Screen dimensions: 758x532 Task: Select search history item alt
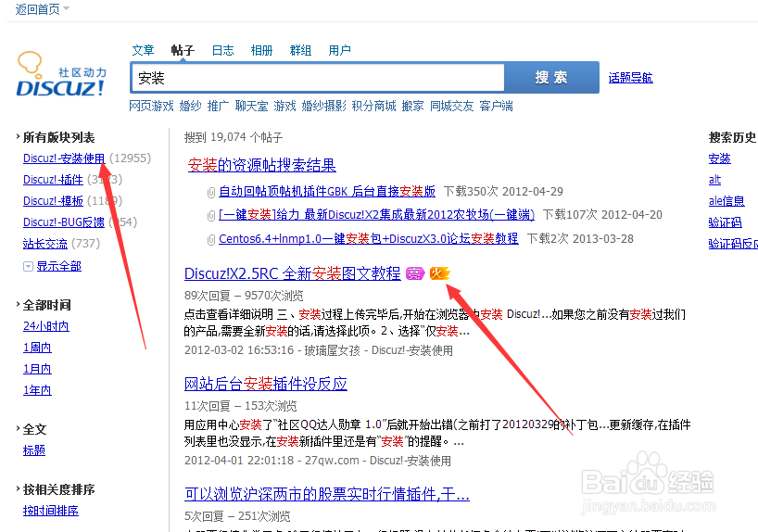pyautogui.click(x=714, y=180)
